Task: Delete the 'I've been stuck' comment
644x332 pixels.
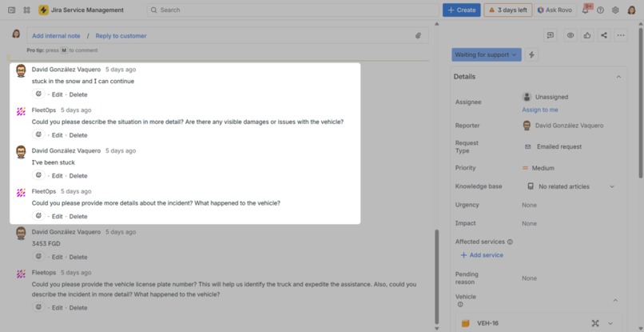Action: 78,176
